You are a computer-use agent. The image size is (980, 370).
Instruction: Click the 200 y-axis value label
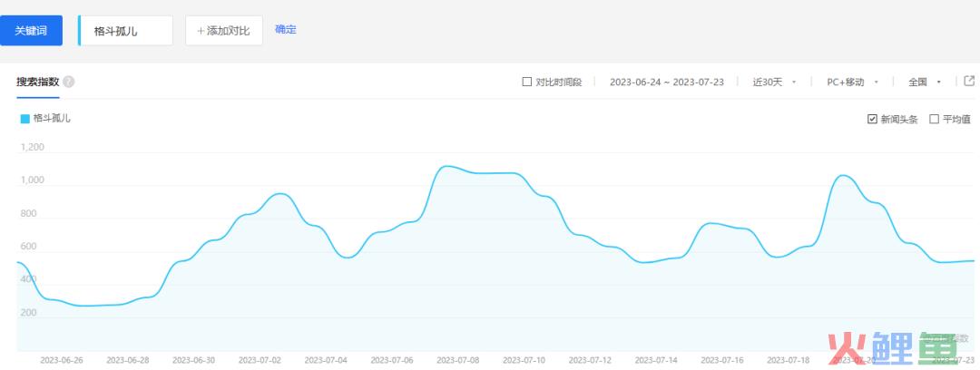tap(29, 313)
